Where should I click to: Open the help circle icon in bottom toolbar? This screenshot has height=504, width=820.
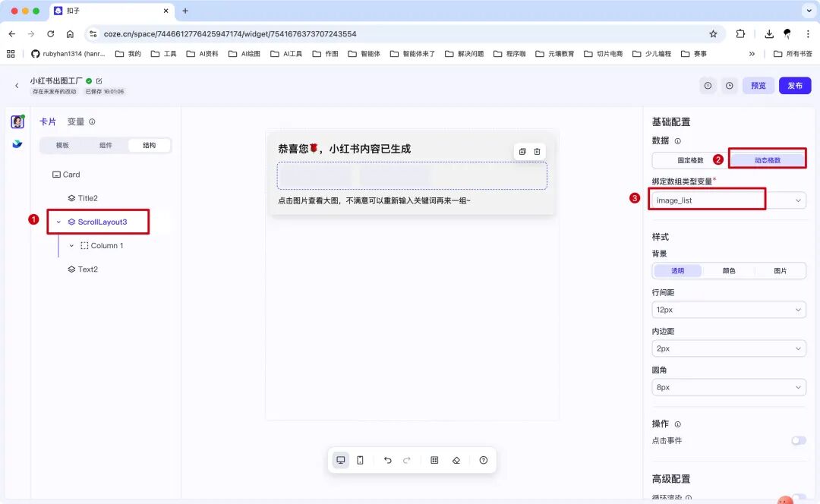point(481,460)
